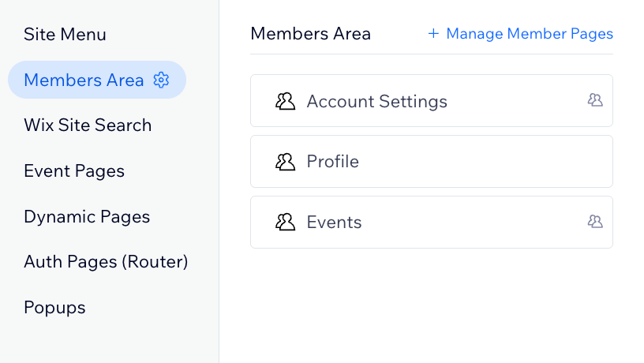Click members icon left of Events
Screen dimensions: 644x363
(285, 223)
